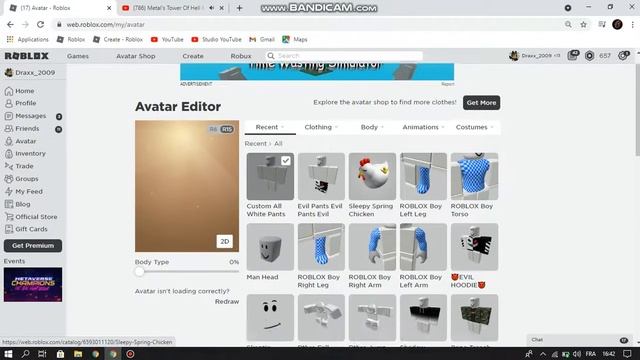This screenshot has width=640, height=360.
Task: Open Avatar Shop in top navigation
Action: (x=136, y=56)
